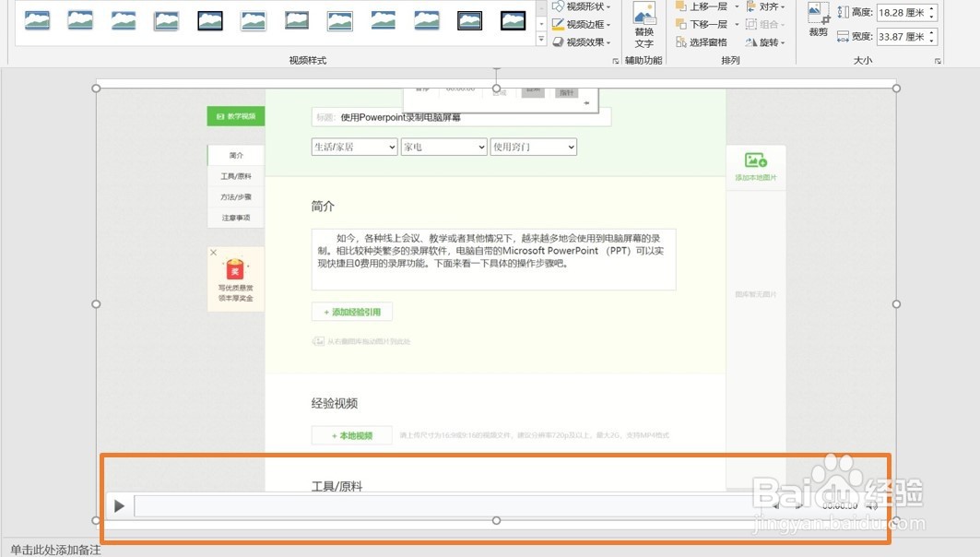The width and height of the screenshot is (980, 557).
Task: Step the video forward in the playback bar
Action: [798, 505]
